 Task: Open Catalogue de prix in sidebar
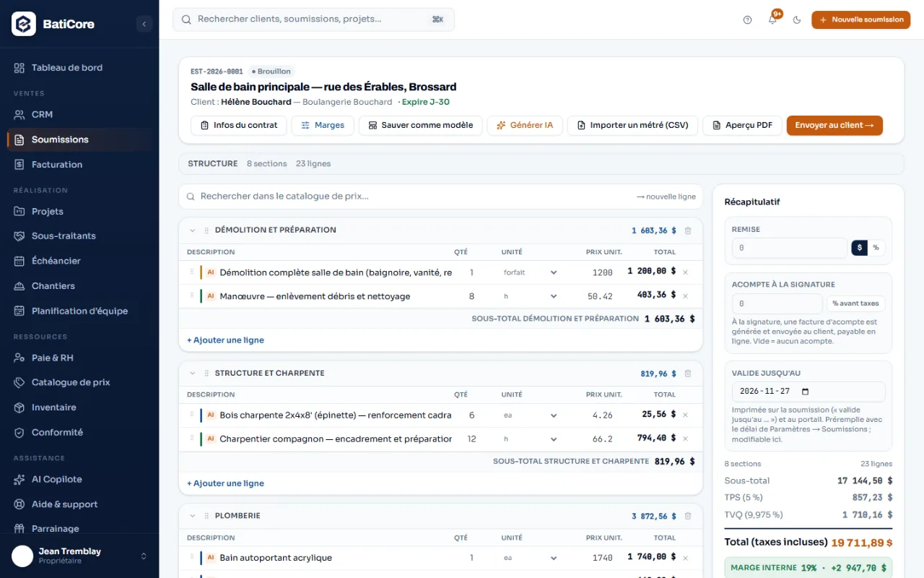79,382
